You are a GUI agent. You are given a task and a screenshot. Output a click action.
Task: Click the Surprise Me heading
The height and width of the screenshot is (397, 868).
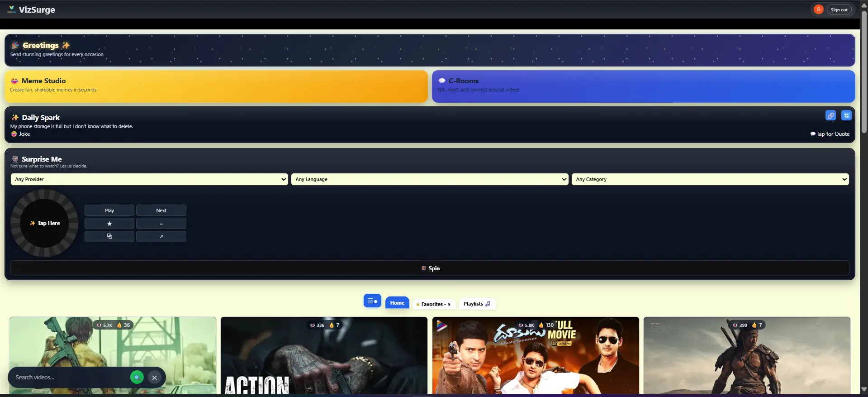pyautogui.click(x=42, y=159)
